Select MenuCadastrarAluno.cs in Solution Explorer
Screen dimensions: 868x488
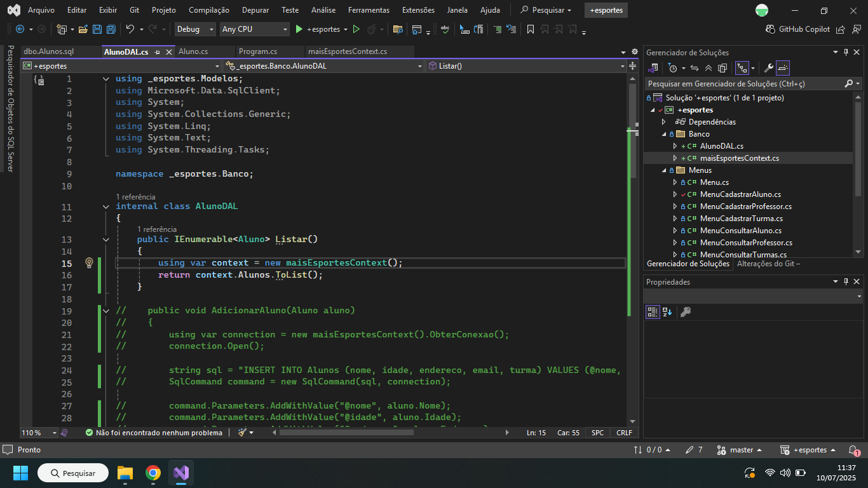740,194
